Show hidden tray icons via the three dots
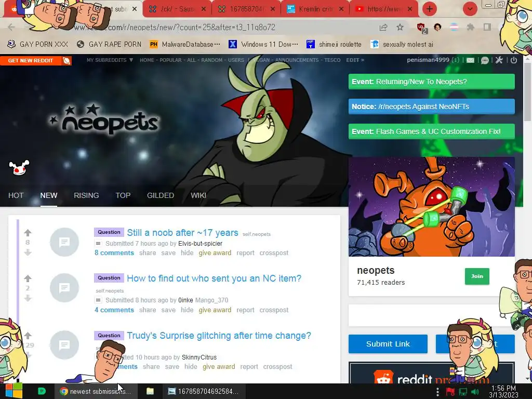The width and height of the screenshot is (532, 399). (x=437, y=392)
